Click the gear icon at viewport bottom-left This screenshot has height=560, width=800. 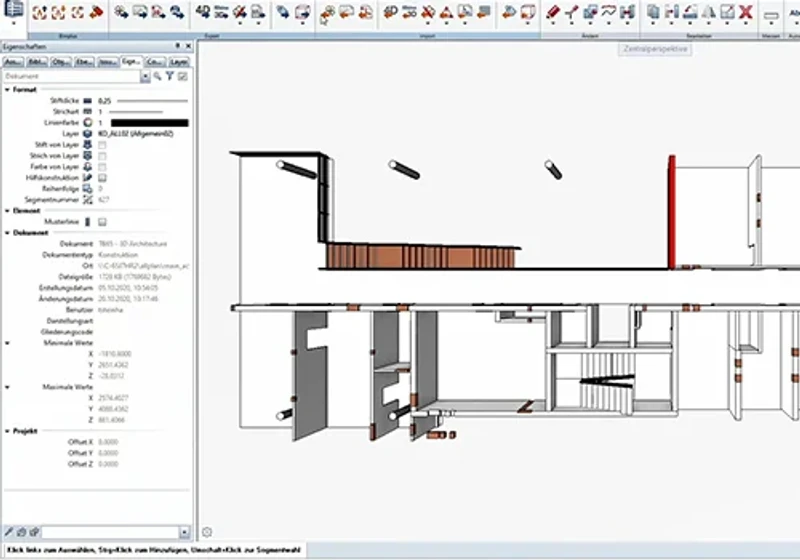[207, 532]
